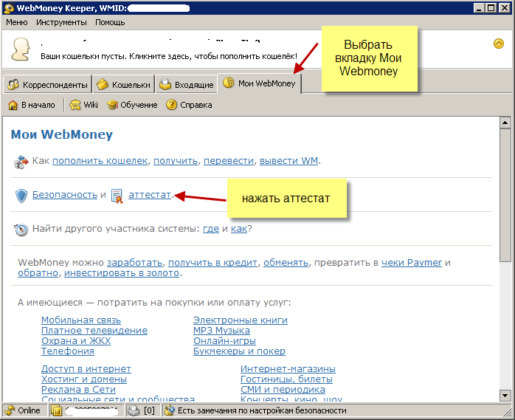
Task: Open the СМИ и периодика link
Action: click(283, 390)
